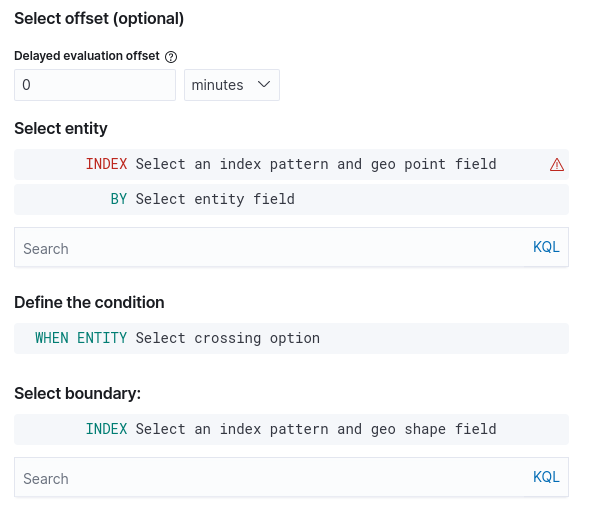Viewport: 590px width, 515px height.
Task: Switch query language via entity KQL button
Action: coord(546,247)
